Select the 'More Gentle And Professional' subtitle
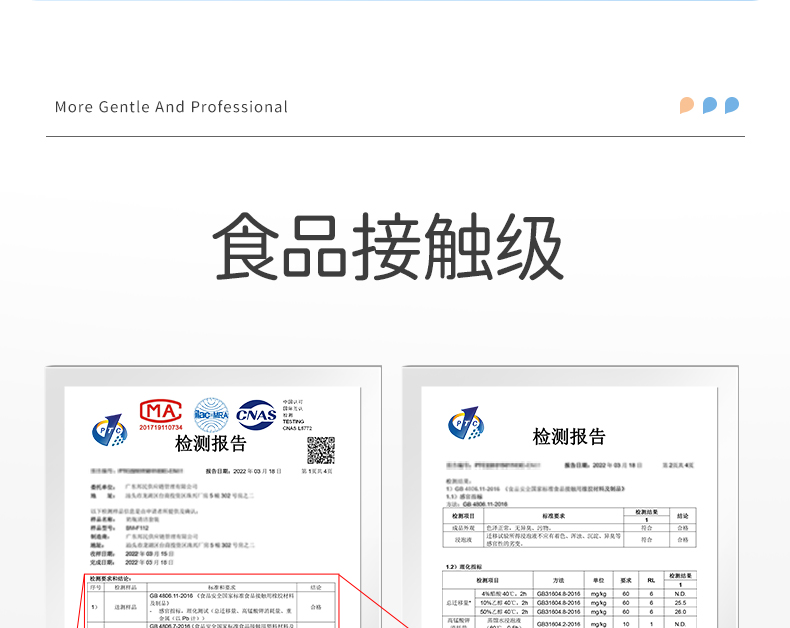Viewport: 790px width, 628px height. tap(171, 107)
